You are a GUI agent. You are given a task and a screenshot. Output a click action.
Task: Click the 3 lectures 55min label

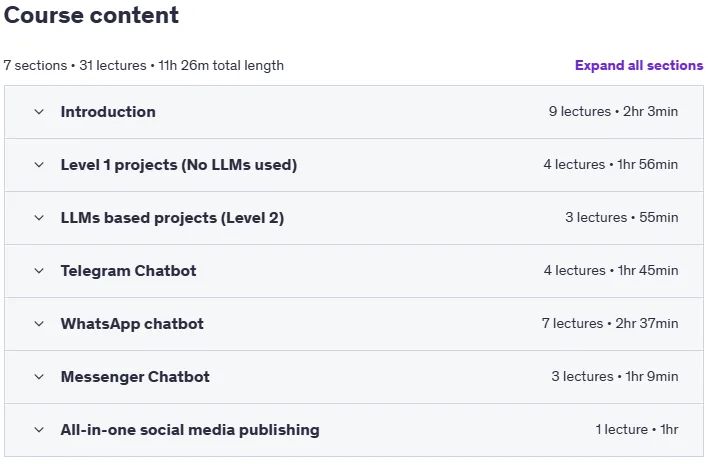(x=622, y=218)
